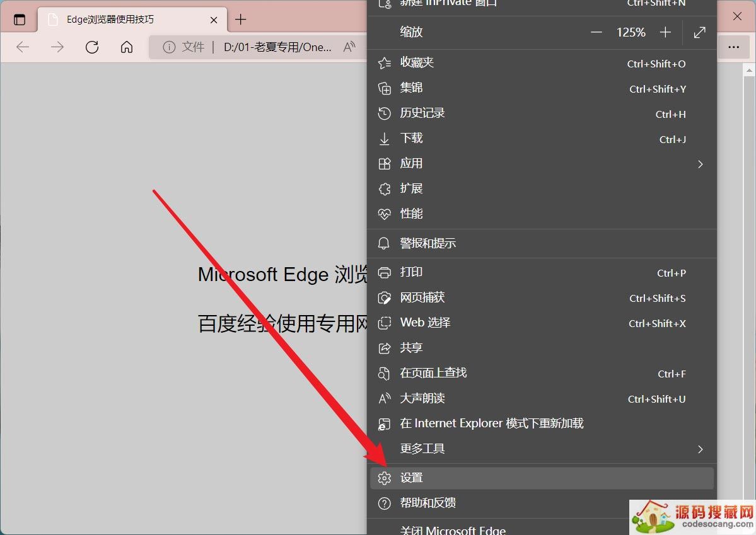
Task: Open a new tab with plus button
Action: pyautogui.click(x=240, y=20)
